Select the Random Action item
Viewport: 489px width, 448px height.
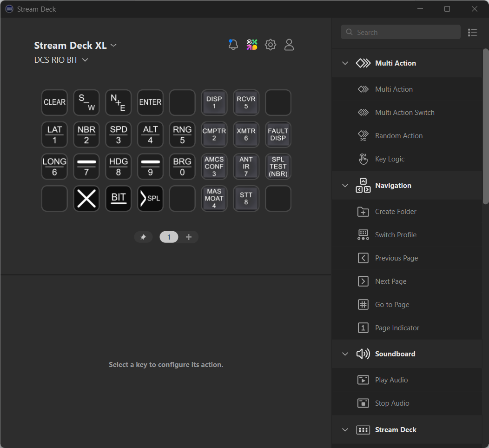399,135
